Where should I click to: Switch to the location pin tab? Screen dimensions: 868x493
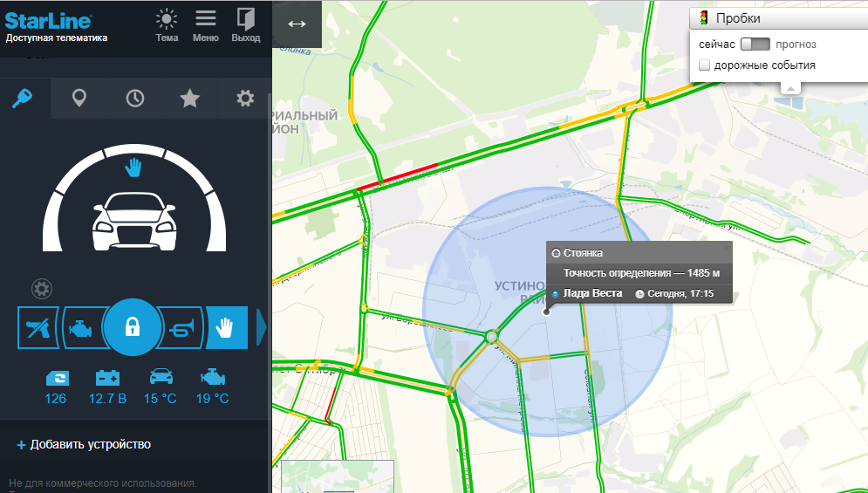pos(79,99)
